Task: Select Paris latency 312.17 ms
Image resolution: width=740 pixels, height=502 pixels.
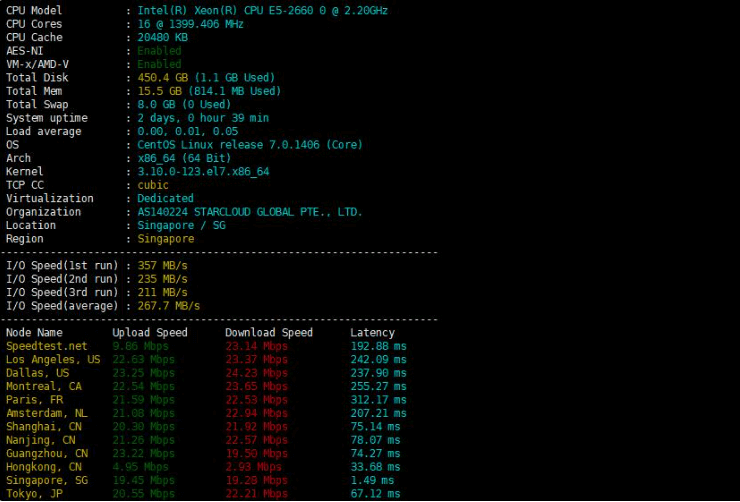Action: [x=378, y=400]
